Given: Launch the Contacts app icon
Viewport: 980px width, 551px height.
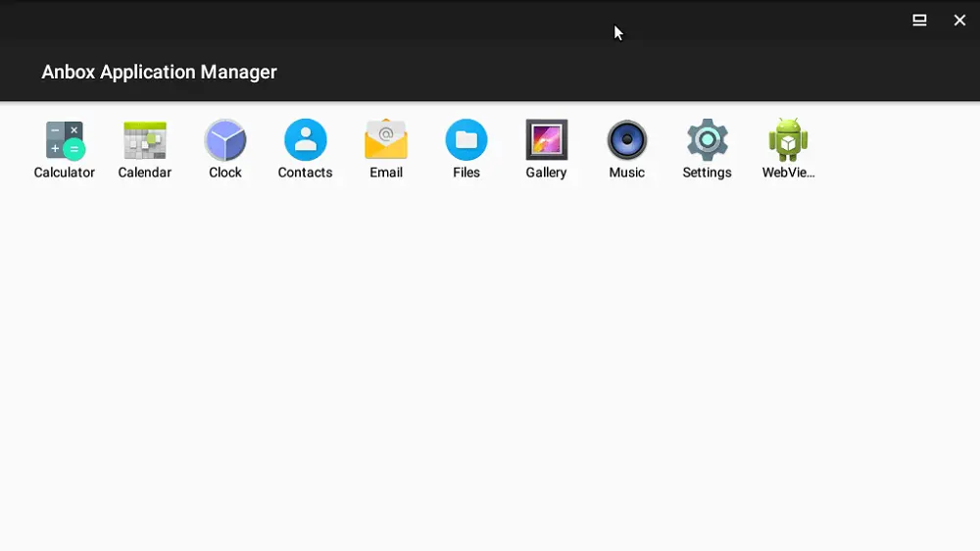Looking at the screenshot, I should 306,140.
